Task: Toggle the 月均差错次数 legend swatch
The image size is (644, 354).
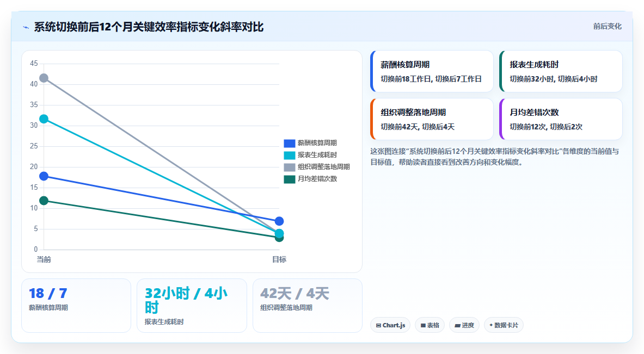Action: (290, 179)
